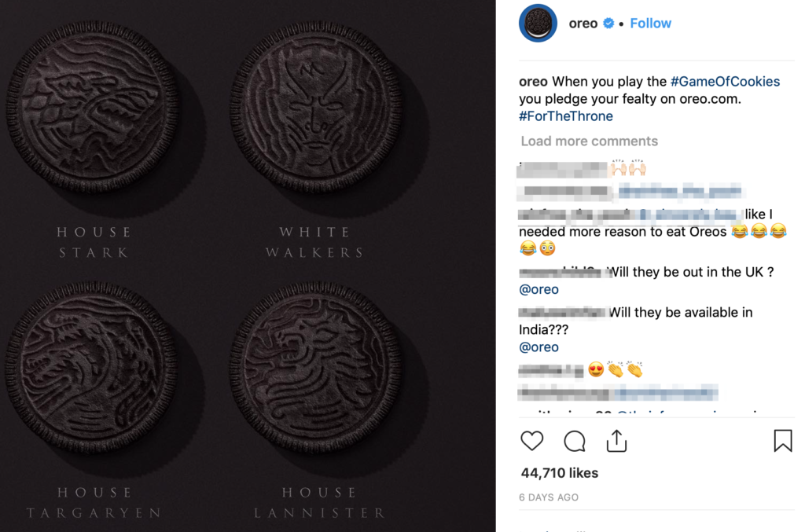The height and width of the screenshot is (532, 805).
Task: Open @oreo mention under UK comment
Action: tap(539, 289)
